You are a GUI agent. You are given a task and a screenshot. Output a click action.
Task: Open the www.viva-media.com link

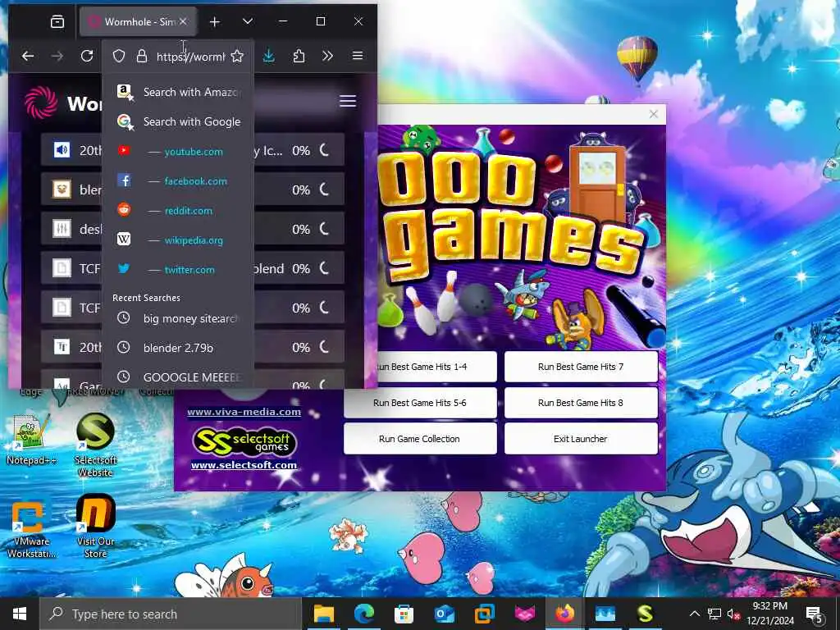(244, 412)
